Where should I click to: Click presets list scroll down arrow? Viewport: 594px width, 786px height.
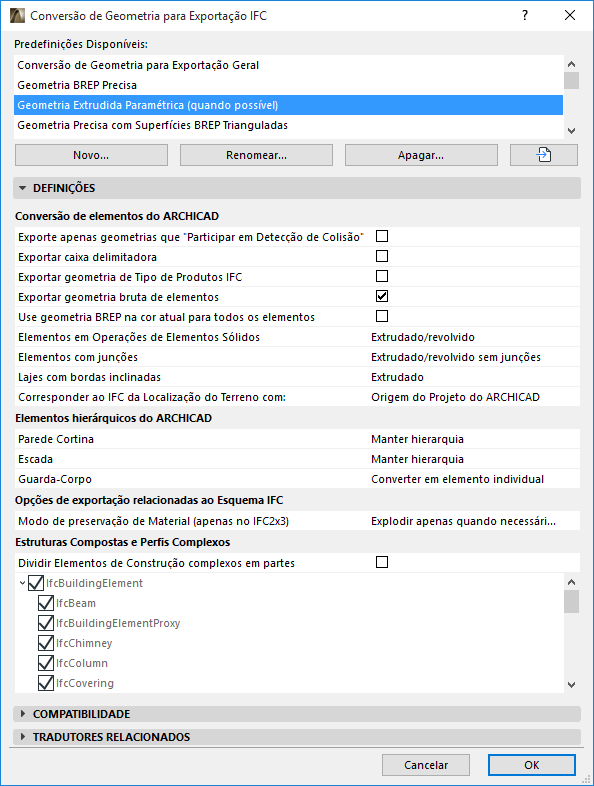click(571, 131)
